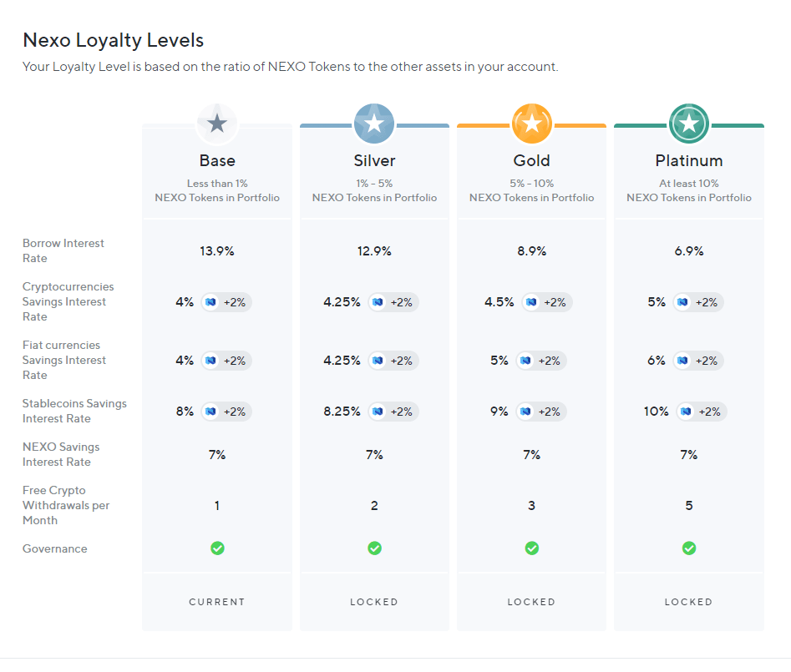Click the NEXO bonus icon for Base Stablecoins rate
Image resolution: width=791 pixels, height=672 pixels.
coord(210,412)
